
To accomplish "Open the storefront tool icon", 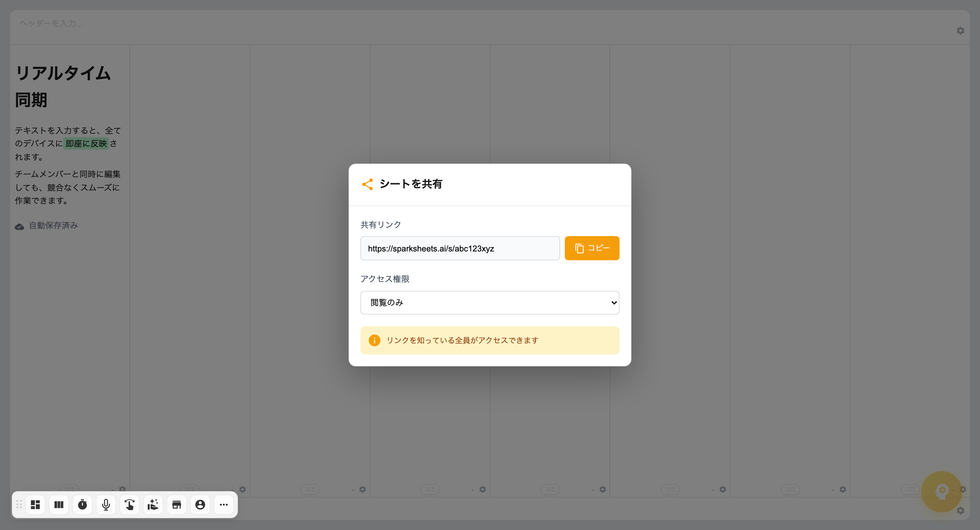I will 176,504.
